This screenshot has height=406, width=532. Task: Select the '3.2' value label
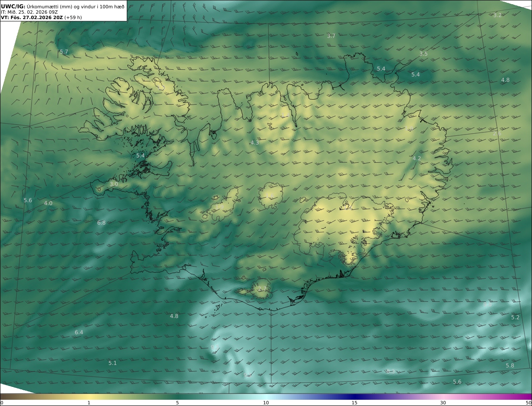pyautogui.click(x=498, y=15)
